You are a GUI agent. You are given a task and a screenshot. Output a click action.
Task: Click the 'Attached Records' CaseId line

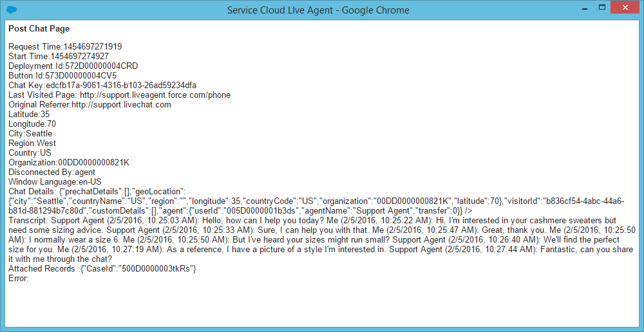coord(104,269)
